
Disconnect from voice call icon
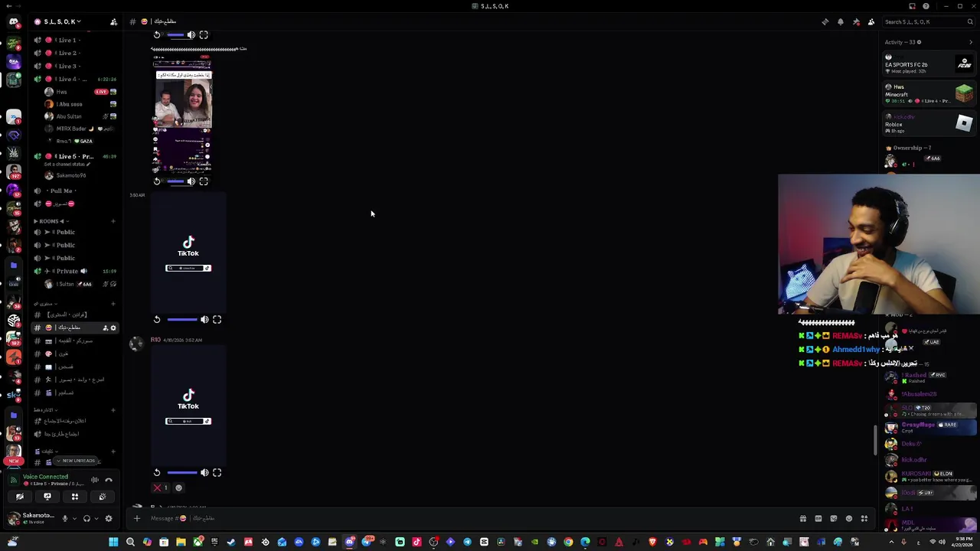tap(109, 480)
